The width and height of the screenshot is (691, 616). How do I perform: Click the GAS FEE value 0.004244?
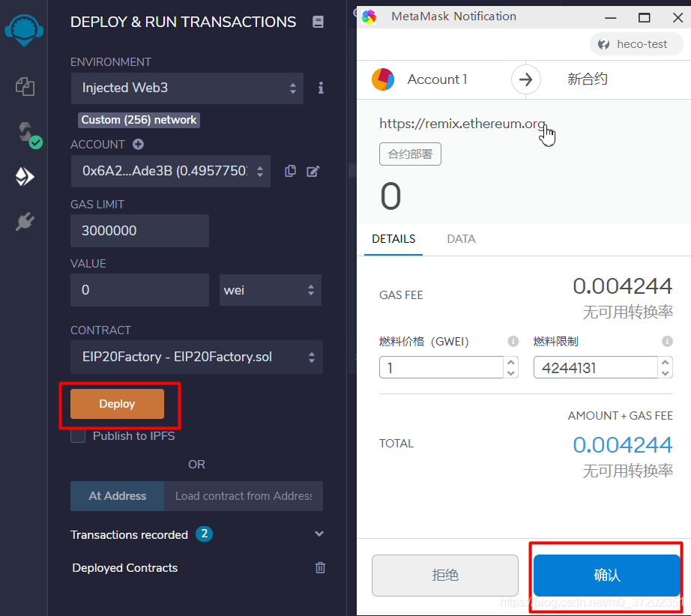(x=623, y=286)
